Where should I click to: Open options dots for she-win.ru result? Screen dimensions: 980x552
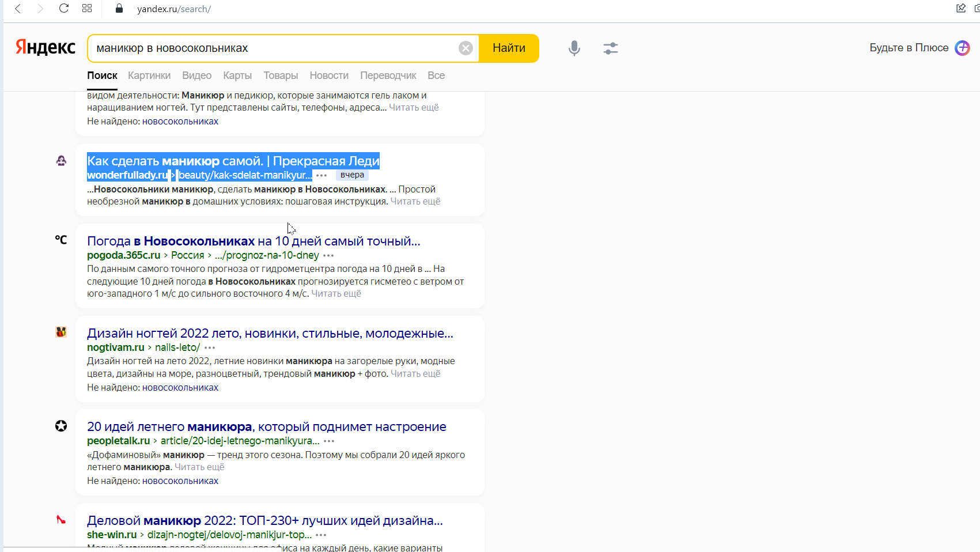(x=321, y=535)
